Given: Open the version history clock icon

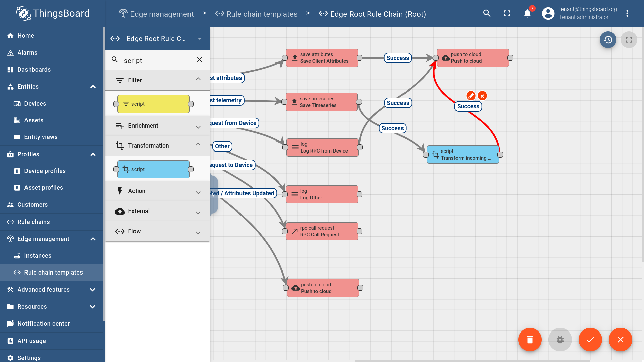Looking at the screenshot, I should (608, 40).
